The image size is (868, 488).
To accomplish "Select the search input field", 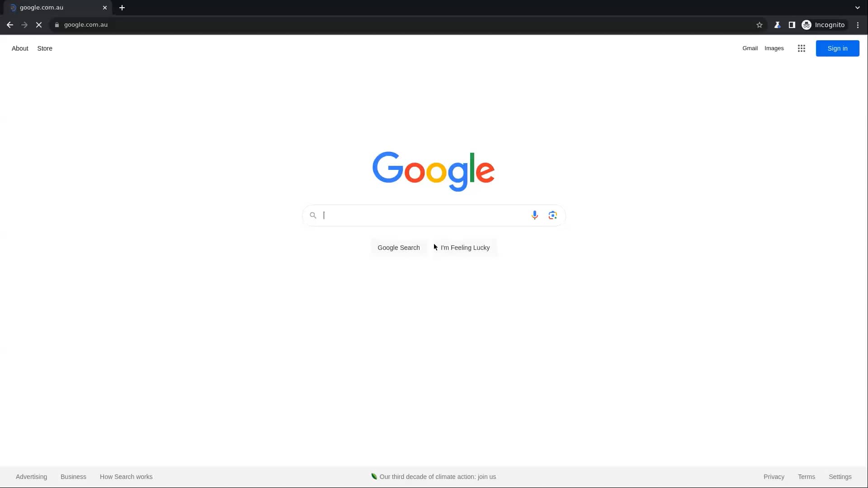I will [x=434, y=215].
